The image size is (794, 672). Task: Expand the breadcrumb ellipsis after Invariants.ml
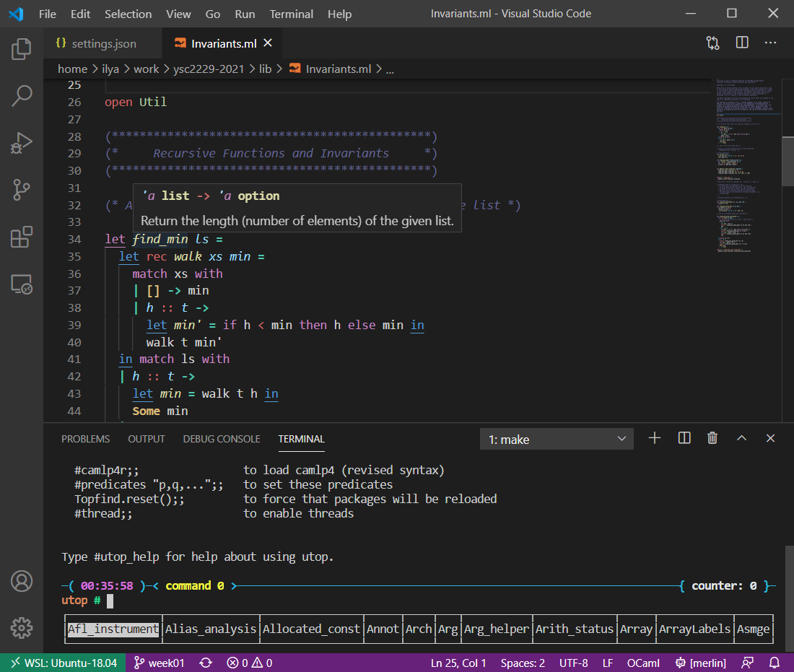pyautogui.click(x=391, y=69)
